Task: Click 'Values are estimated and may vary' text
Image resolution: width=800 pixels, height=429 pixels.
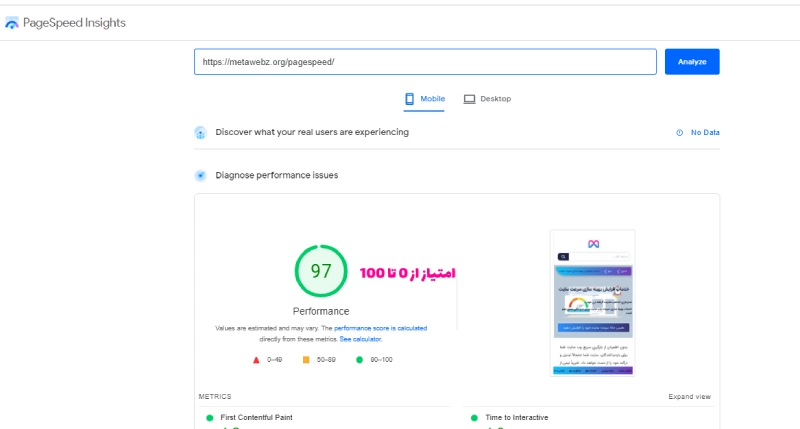Action: click(x=267, y=329)
